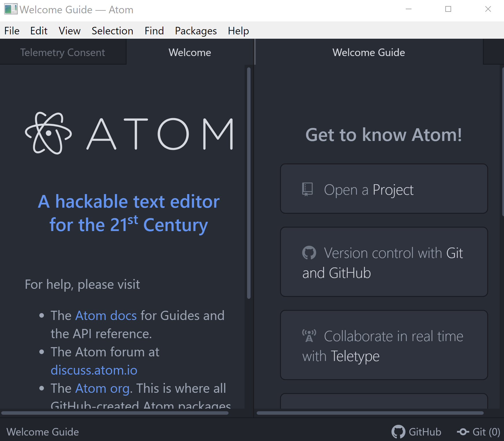Open the discuss.atom.io link
This screenshot has height=441, width=504.
point(94,370)
